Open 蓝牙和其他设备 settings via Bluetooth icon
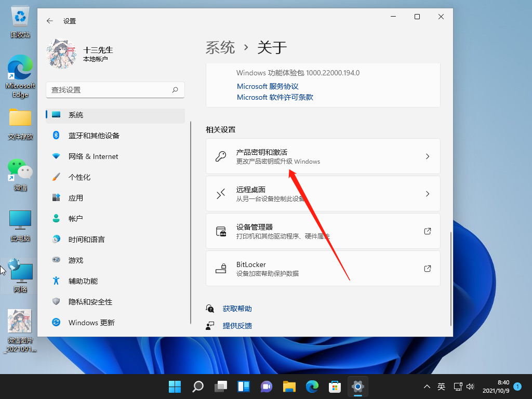This screenshot has width=532, height=399. (57, 135)
